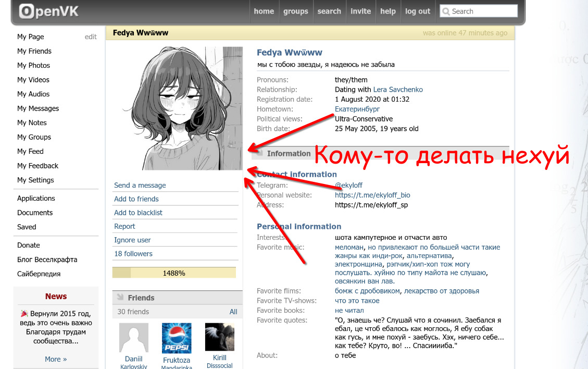The height and width of the screenshot is (369, 588).
Task: Open My Feedback
Action: tap(37, 166)
